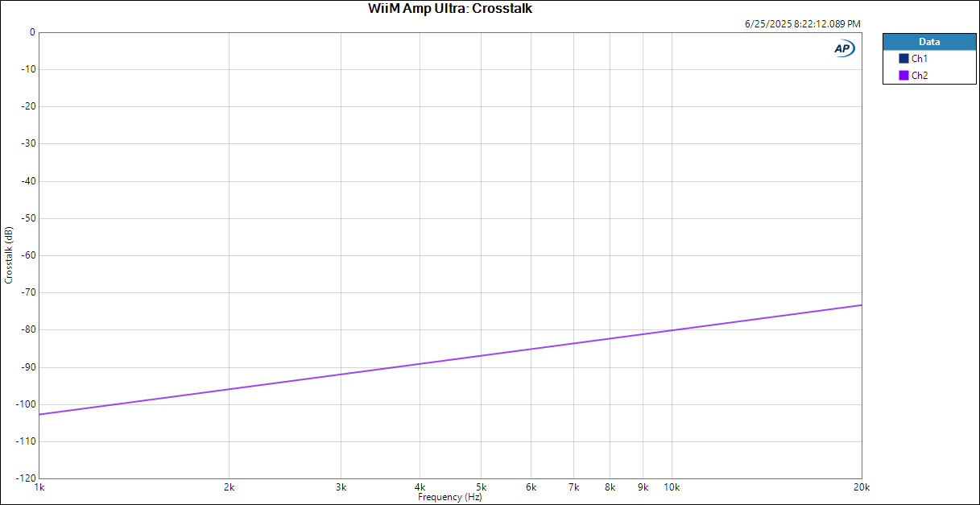Click the 6k frequency axis label

(531, 487)
